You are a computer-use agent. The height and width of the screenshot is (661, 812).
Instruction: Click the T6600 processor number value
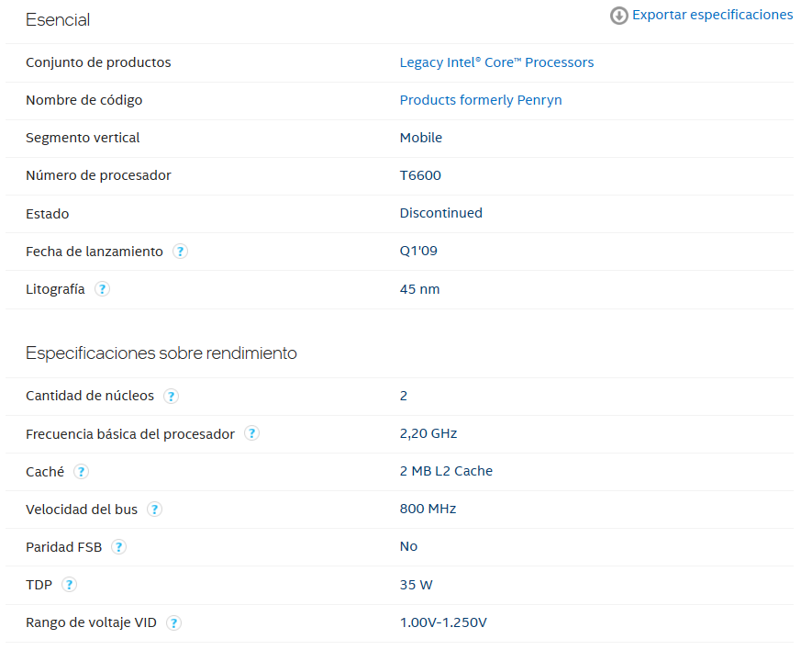click(420, 175)
